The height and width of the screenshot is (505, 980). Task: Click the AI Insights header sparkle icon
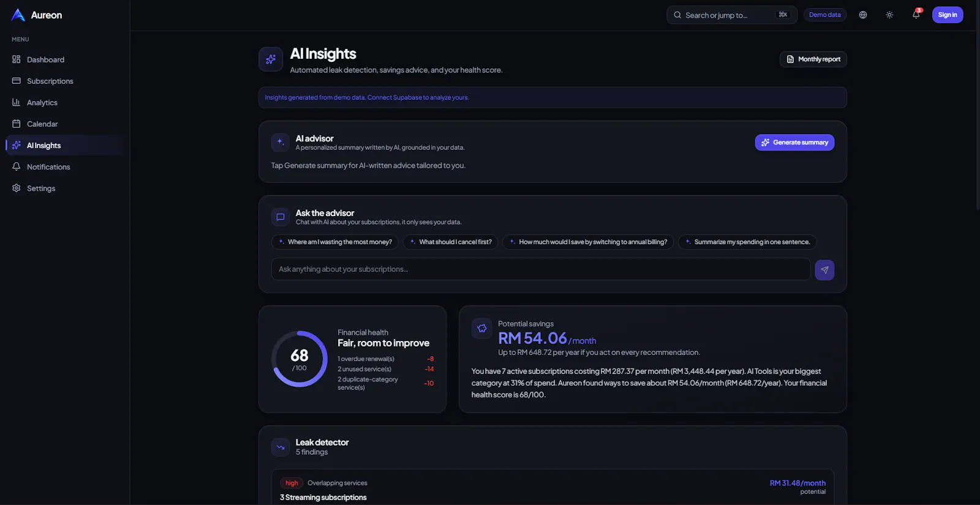click(271, 59)
